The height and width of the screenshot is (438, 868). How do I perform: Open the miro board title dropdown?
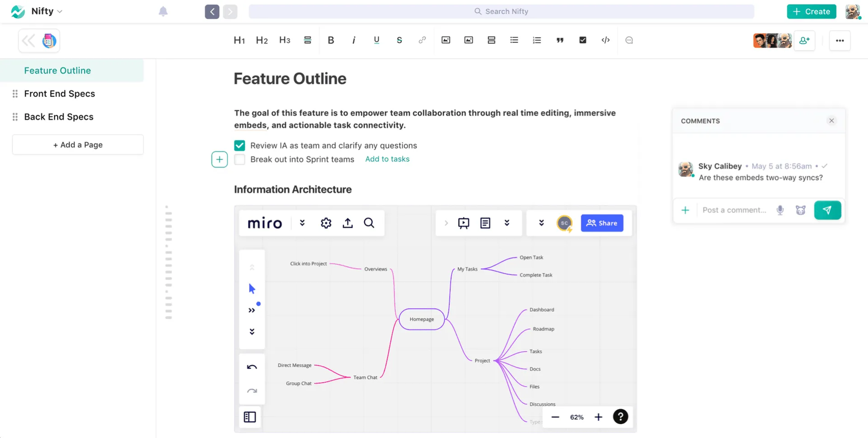(x=302, y=223)
